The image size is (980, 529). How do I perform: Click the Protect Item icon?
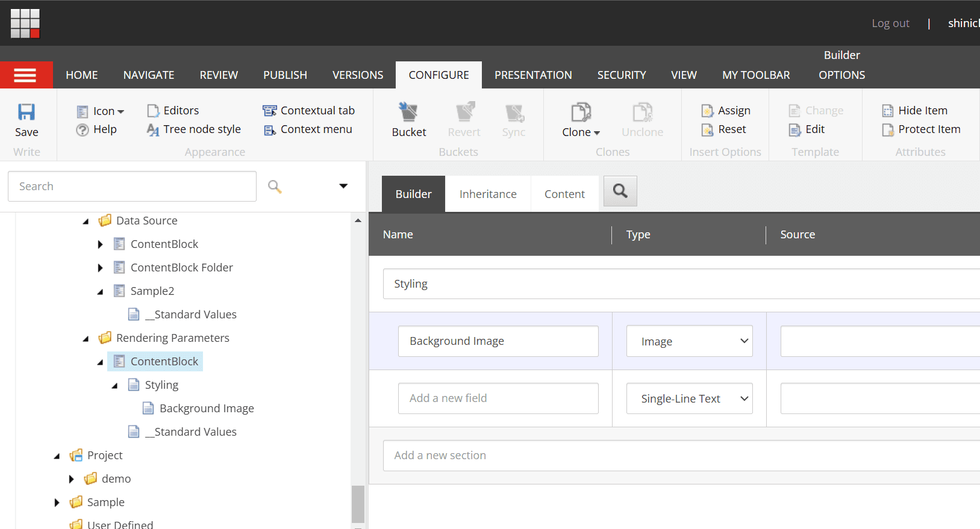[888, 129]
